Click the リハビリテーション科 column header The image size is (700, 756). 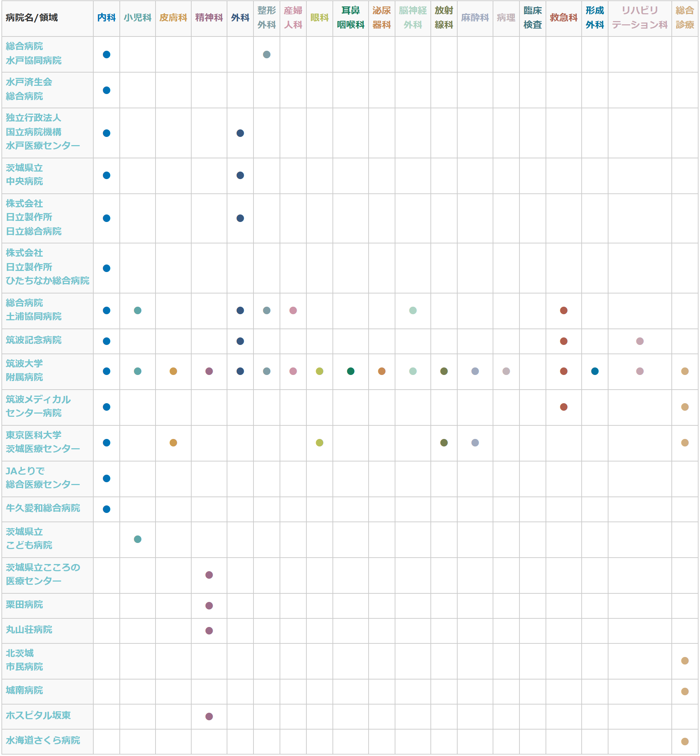(x=640, y=18)
